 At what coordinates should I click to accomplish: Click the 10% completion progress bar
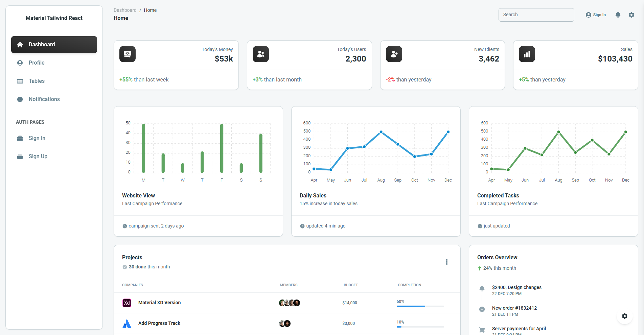420,327
